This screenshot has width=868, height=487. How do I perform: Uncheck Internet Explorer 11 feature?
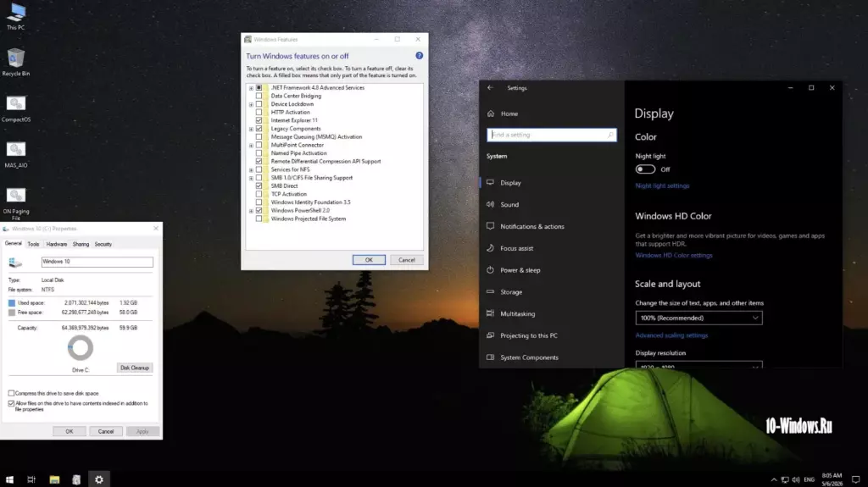tap(259, 120)
